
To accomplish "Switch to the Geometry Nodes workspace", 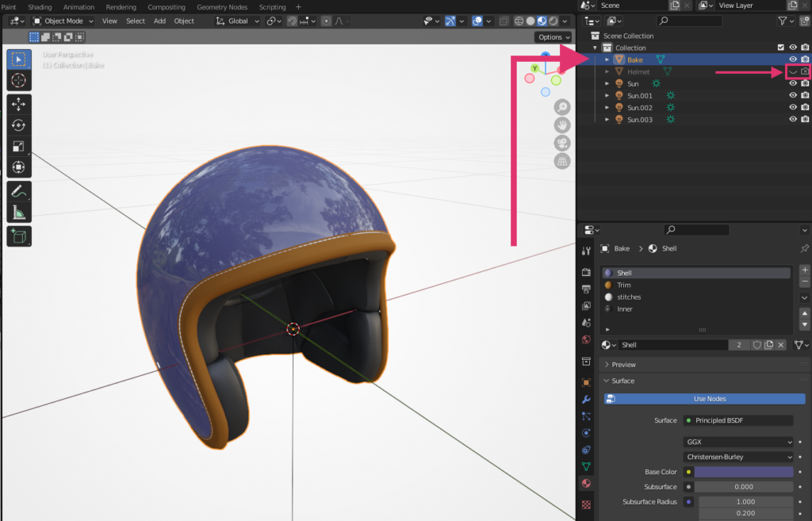I will [222, 6].
